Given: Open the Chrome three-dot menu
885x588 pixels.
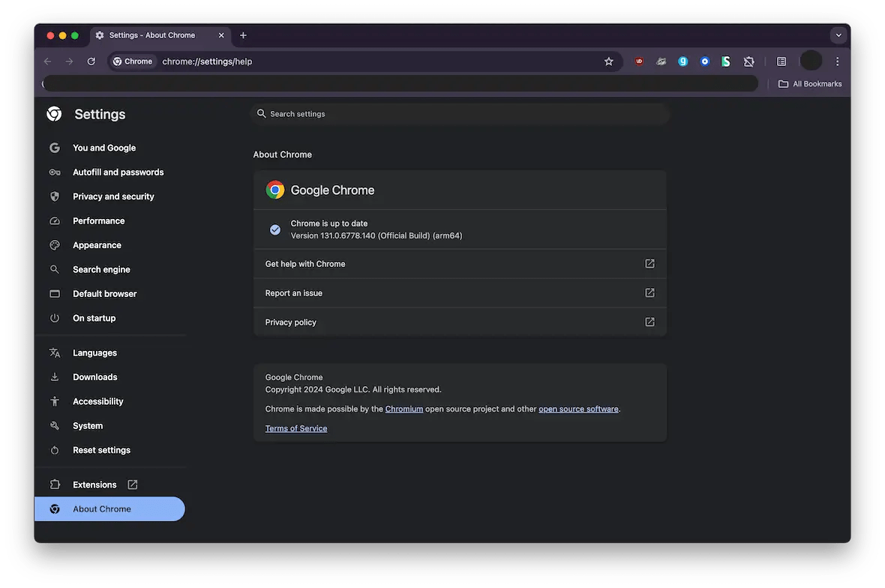Looking at the screenshot, I should [x=838, y=61].
